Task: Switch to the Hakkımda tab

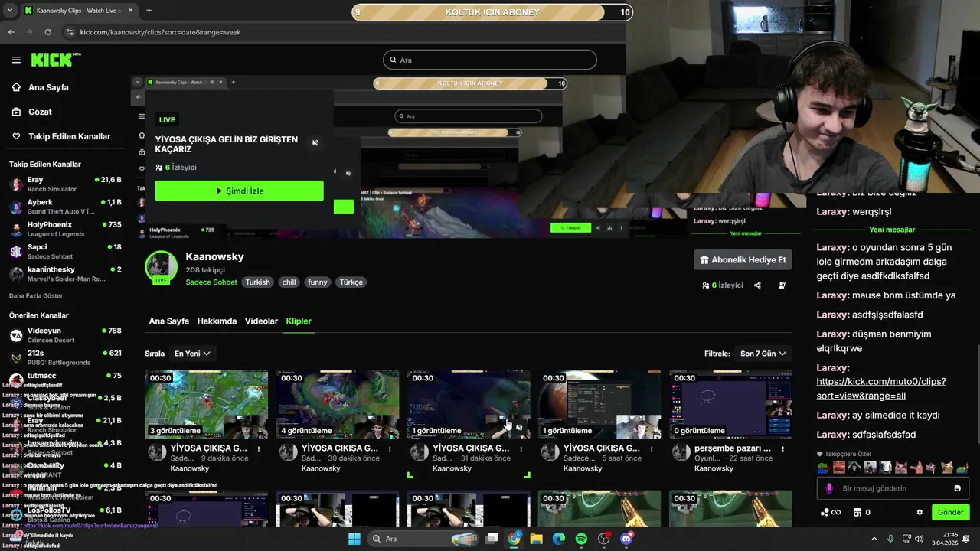Action: pyautogui.click(x=217, y=321)
